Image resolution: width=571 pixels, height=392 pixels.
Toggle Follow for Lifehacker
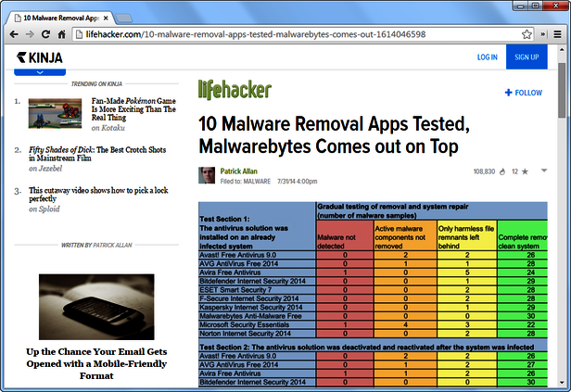click(x=524, y=93)
